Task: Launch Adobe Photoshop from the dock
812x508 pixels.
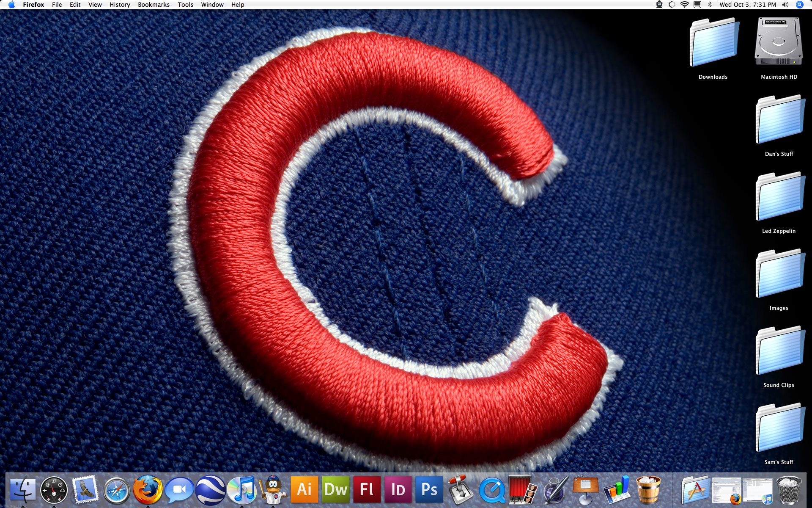Action: (x=429, y=489)
